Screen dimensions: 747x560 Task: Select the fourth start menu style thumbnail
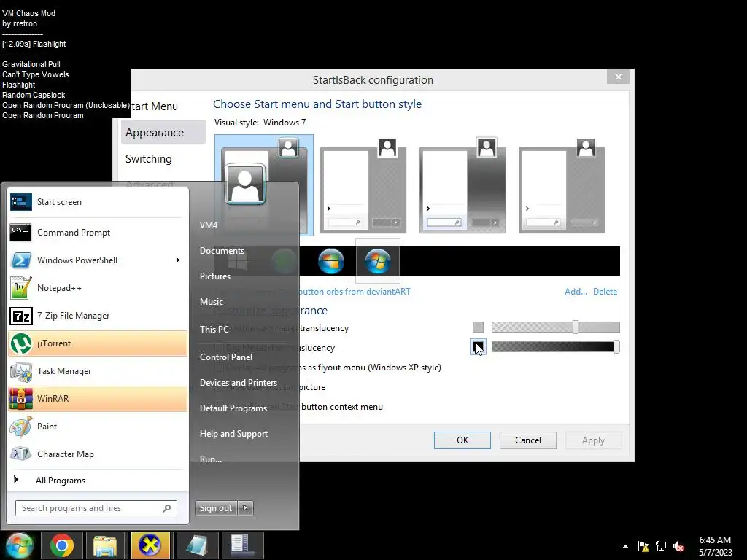pyautogui.click(x=561, y=186)
